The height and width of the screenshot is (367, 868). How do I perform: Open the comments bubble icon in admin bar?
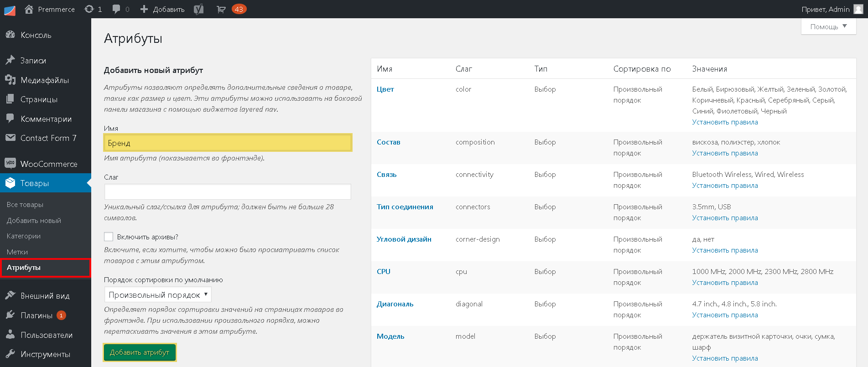pyautogui.click(x=116, y=9)
